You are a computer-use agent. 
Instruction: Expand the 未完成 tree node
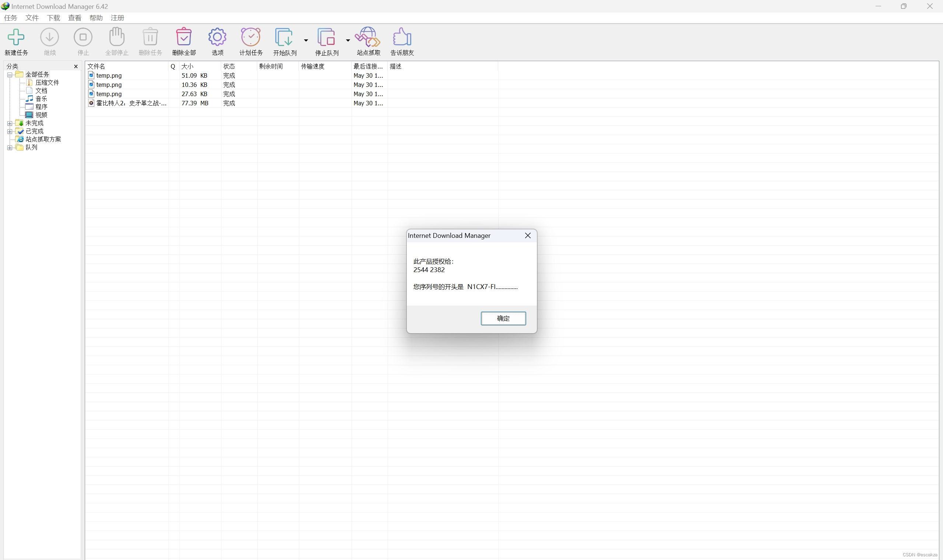coord(10,123)
